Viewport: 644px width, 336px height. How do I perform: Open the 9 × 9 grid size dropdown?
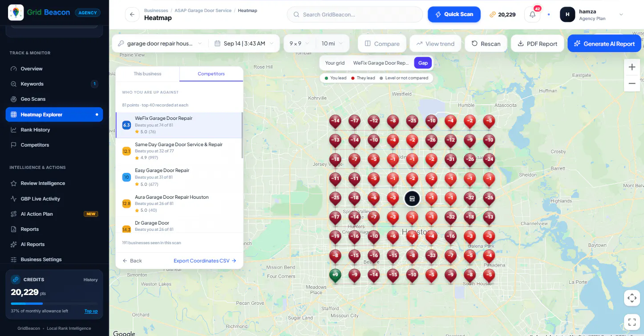300,44
